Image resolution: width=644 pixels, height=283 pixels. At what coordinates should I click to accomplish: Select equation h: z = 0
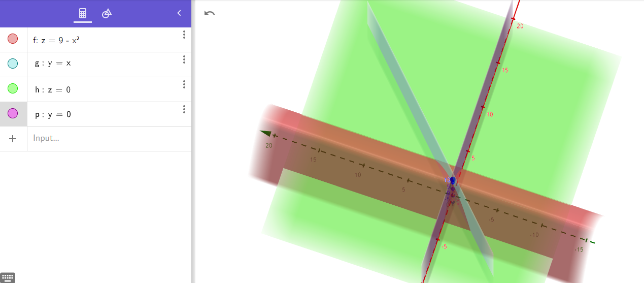pyautogui.click(x=53, y=89)
